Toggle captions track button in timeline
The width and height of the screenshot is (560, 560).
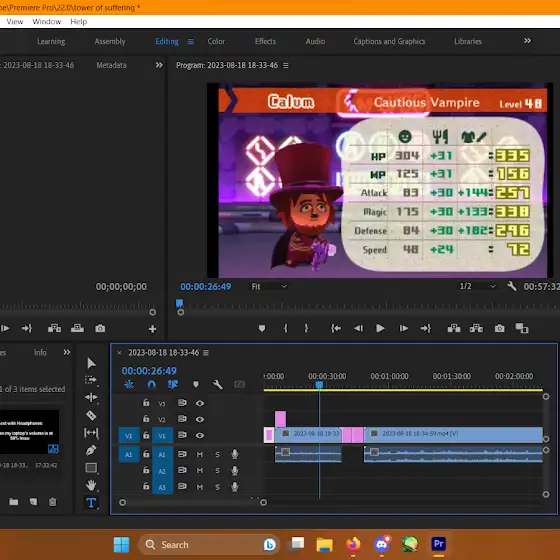(239, 384)
